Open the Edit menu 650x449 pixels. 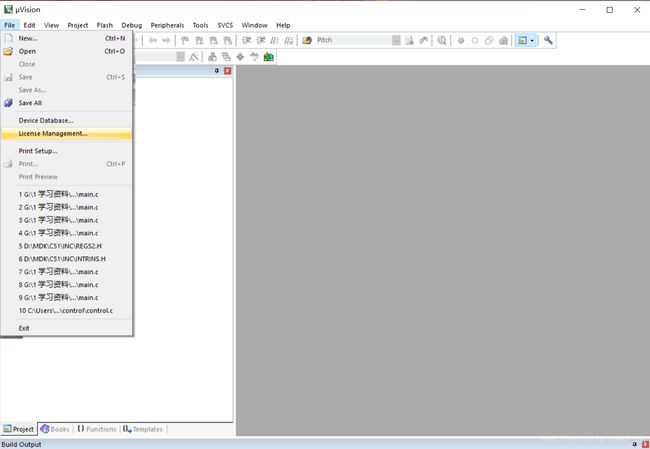click(x=29, y=25)
